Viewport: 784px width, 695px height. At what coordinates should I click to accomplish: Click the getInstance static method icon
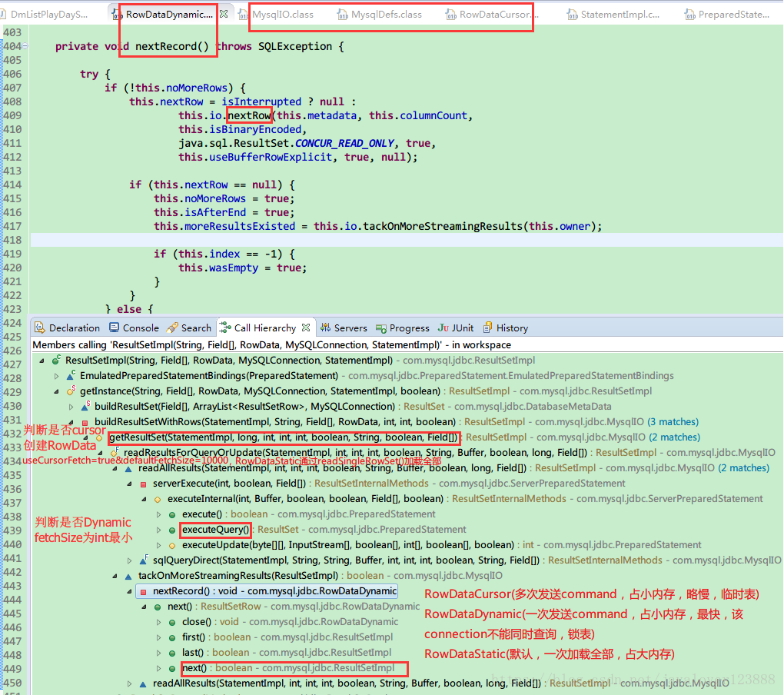[71, 391]
